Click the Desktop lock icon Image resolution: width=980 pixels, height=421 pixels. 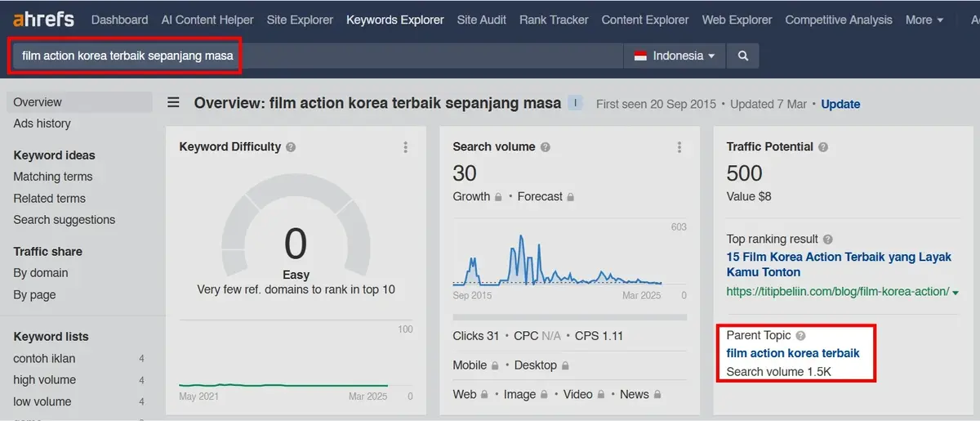(564, 366)
